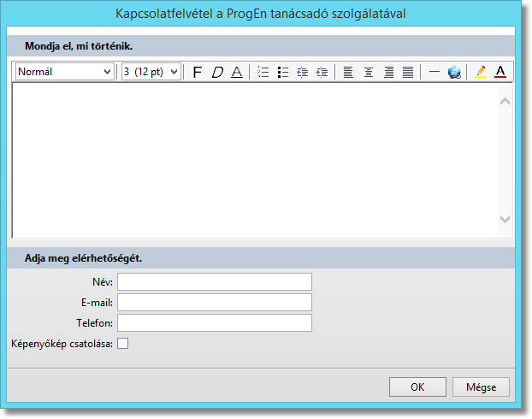
Task: Insert a bulleted list
Action: 282,72
